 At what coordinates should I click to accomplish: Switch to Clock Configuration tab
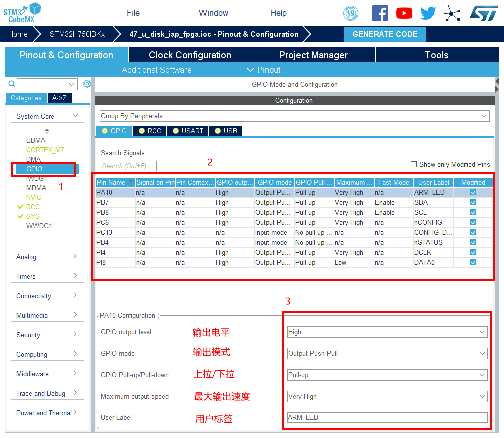[x=190, y=55]
